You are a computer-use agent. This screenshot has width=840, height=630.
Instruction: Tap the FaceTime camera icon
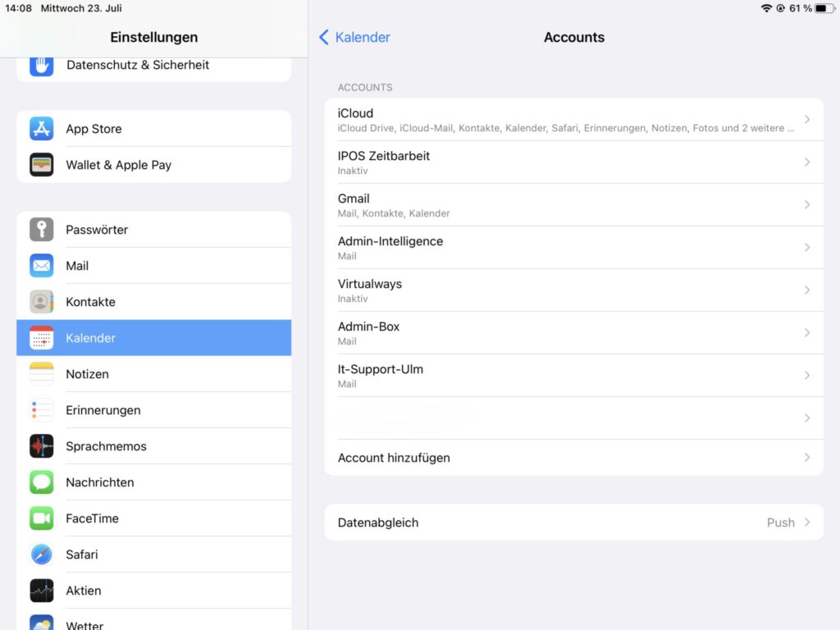(41, 518)
